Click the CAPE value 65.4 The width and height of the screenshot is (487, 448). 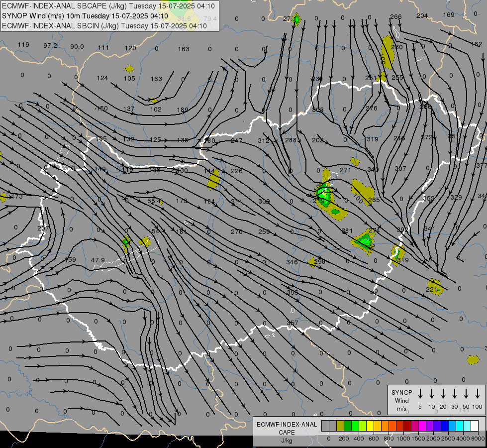(154, 201)
